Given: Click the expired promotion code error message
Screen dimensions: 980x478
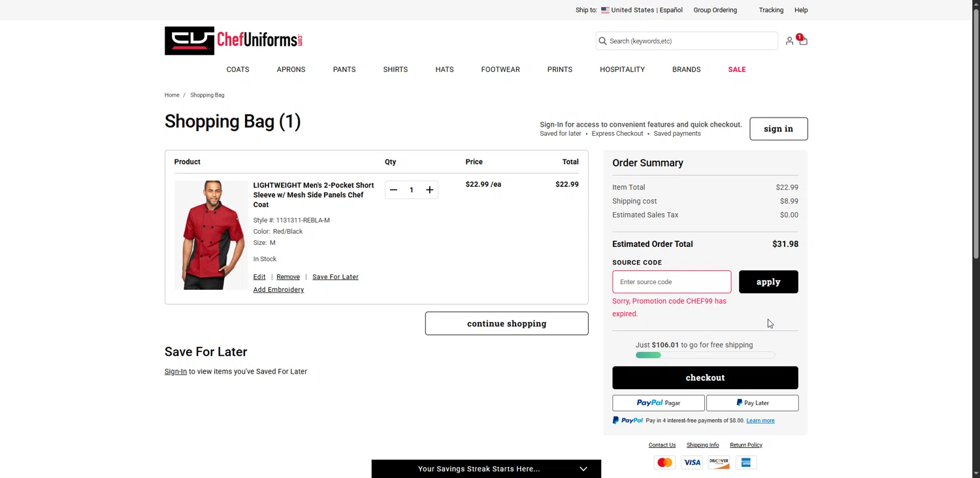Looking at the screenshot, I should pyautogui.click(x=670, y=308).
